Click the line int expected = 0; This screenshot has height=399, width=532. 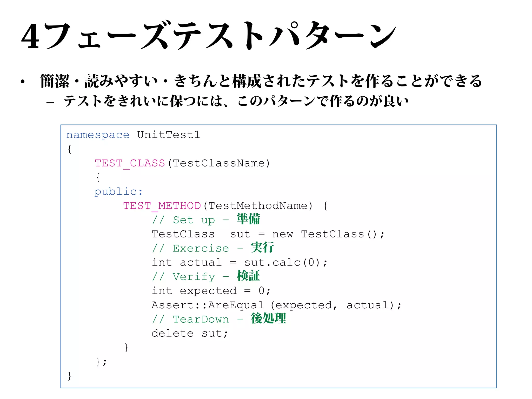(x=211, y=291)
